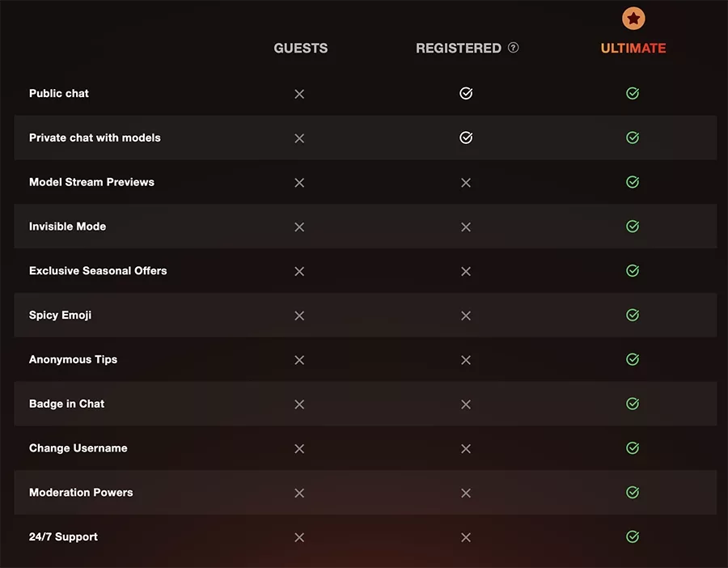Click the 24/7 Support row label
Image resolution: width=728 pixels, height=568 pixels.
63,536
